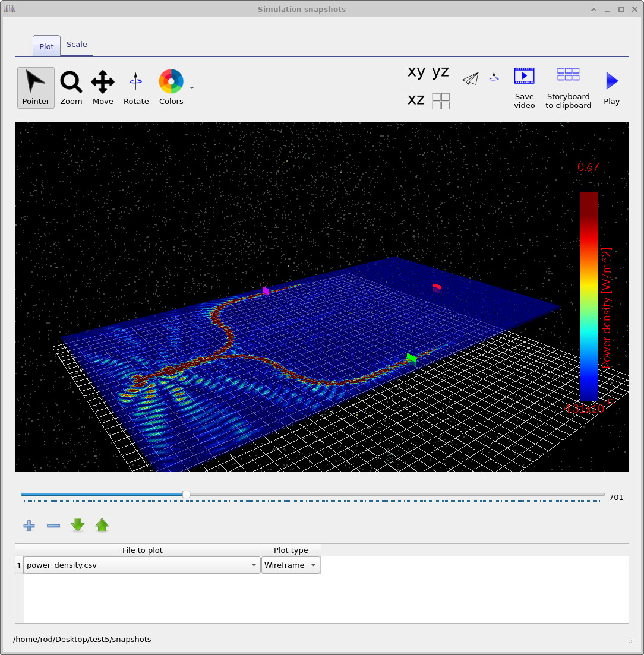Click the axis spin icon
Viewport: 644px width, 655px height.
coord(494,78)
